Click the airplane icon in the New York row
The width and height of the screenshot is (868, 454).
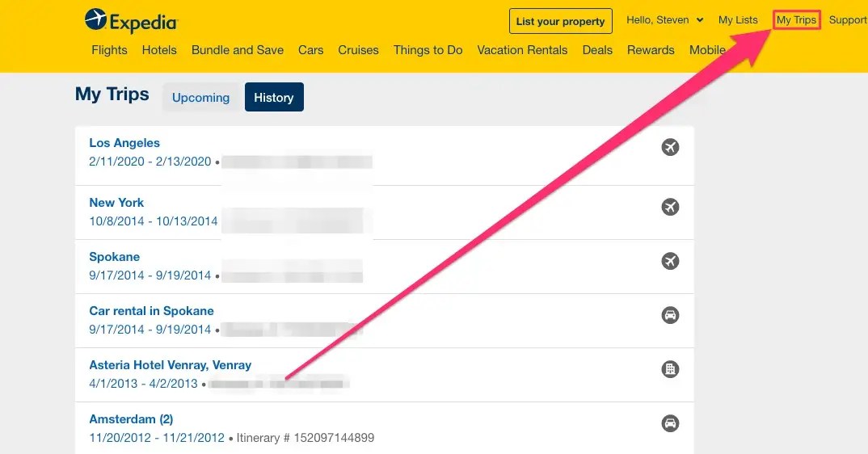[x=670, y=207]
